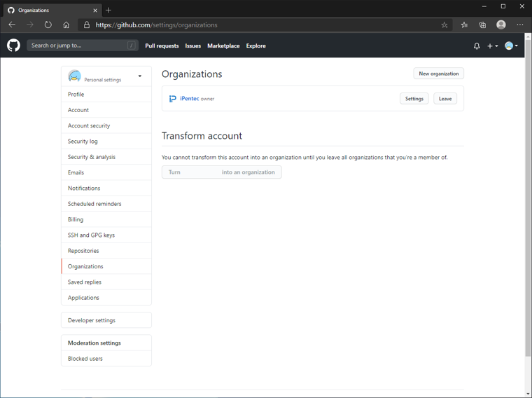Open Applications settings
This screenshot has width=532, height=398.
coord(106,298)
